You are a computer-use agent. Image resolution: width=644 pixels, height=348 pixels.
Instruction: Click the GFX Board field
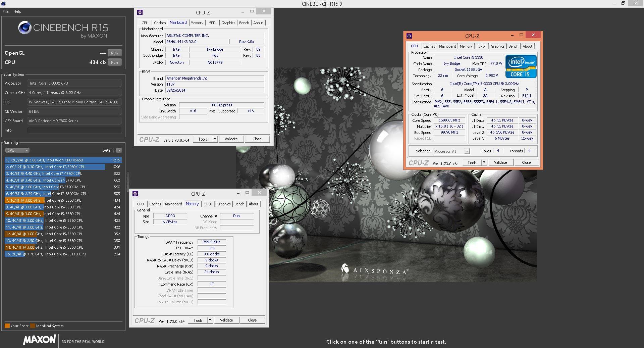74,121
